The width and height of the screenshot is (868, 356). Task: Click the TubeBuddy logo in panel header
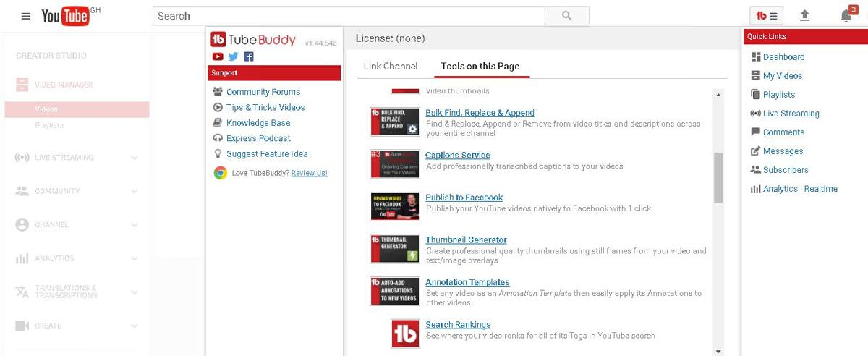tap(254, 40)
